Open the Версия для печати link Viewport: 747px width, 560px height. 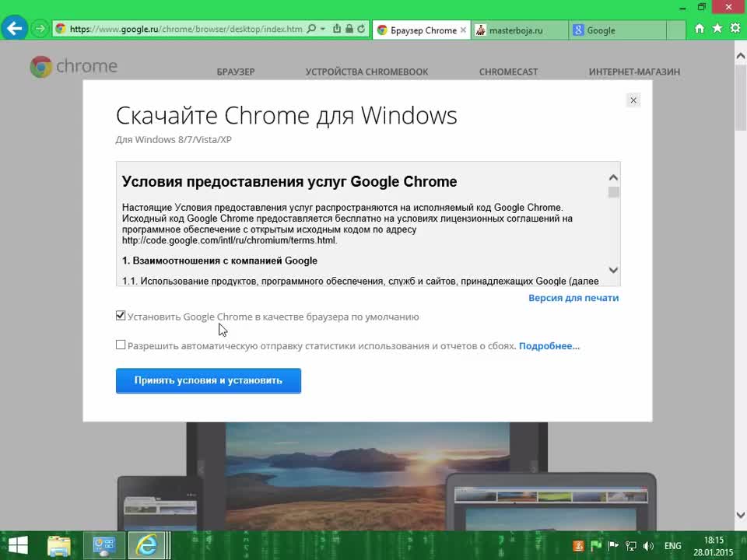click(573, 298)
